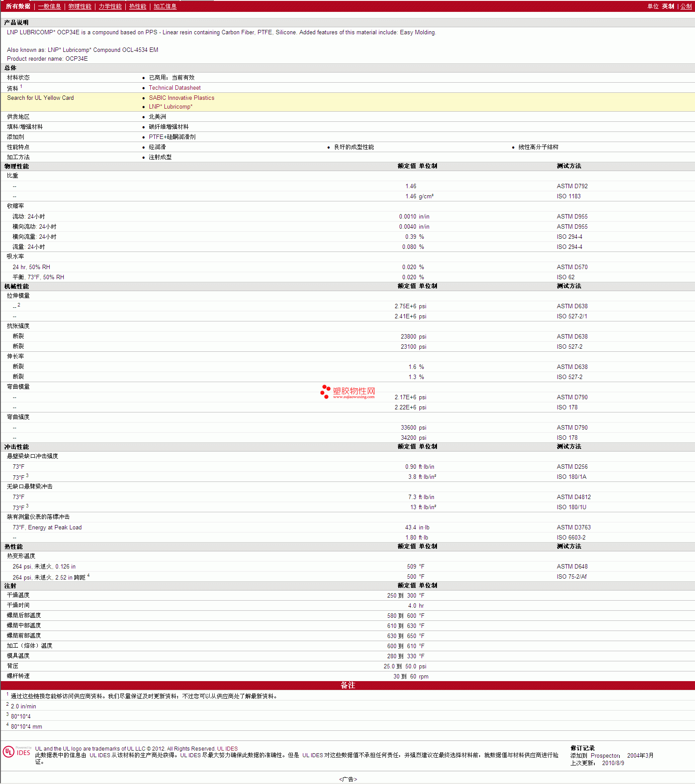The height and width of the screenshot is (784, 695).
Task: Select the ASTM D3763 test method
Action: (574, 528)
